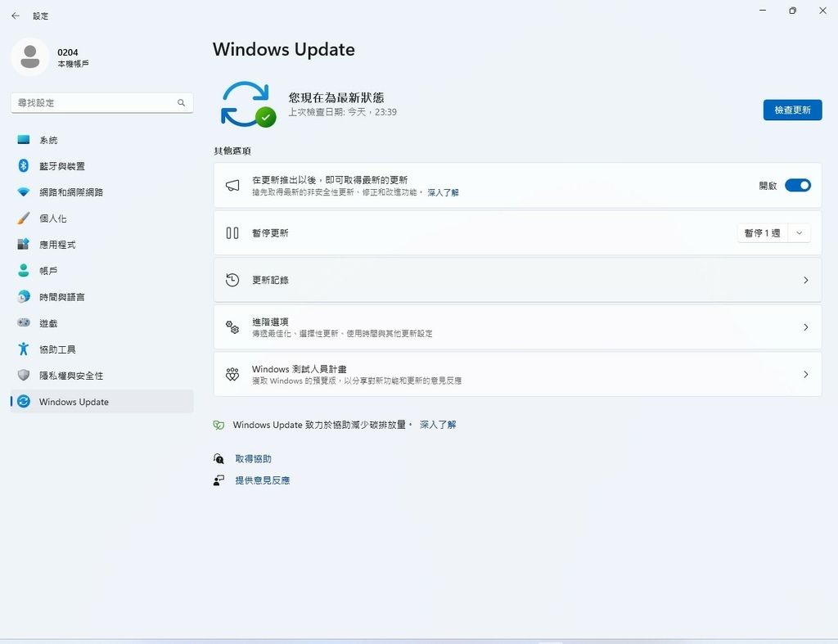Select 個人化 in the sidebar

click(x=102, y=218)
